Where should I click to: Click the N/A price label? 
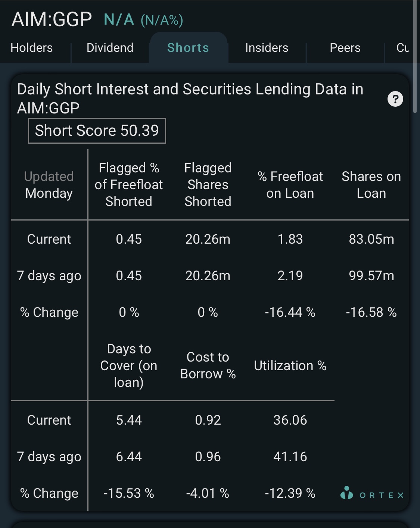click(119, 19)
